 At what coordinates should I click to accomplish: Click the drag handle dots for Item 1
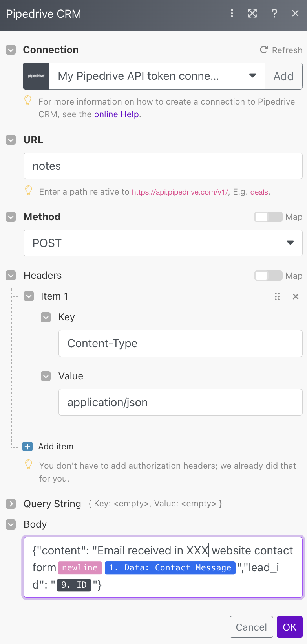coord(277,296)
